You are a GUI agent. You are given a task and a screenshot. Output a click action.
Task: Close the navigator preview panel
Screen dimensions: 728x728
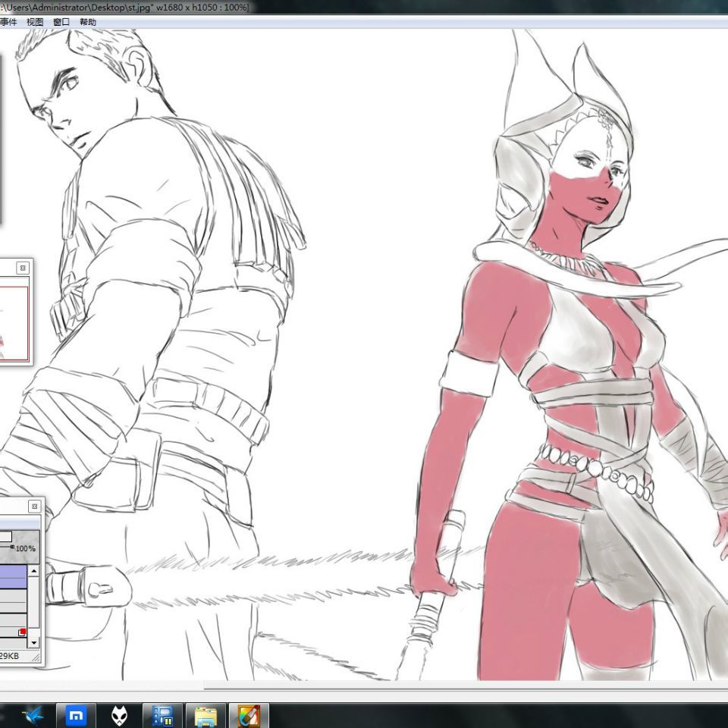[x=23, y=268]
